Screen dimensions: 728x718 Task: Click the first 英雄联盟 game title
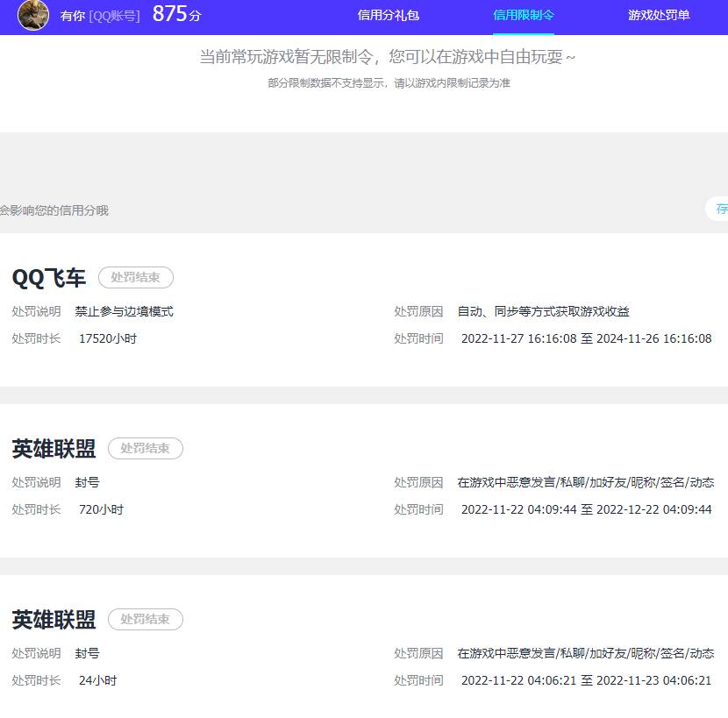point(53,448)
